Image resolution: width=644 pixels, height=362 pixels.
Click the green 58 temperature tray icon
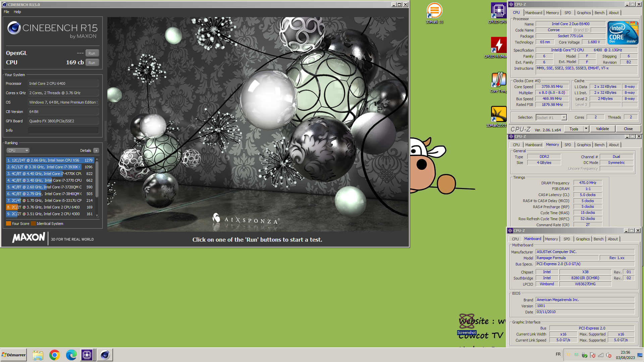[576, 354]
